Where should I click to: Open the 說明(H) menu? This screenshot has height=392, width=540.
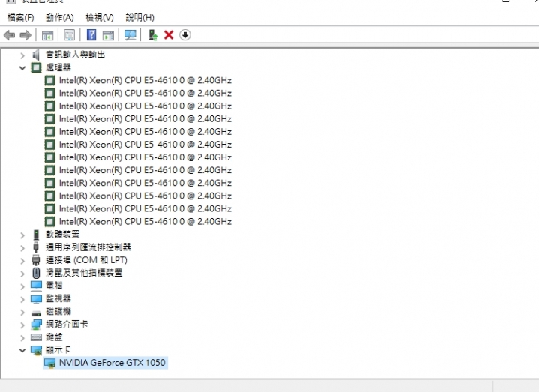click(x=139, y=17)
